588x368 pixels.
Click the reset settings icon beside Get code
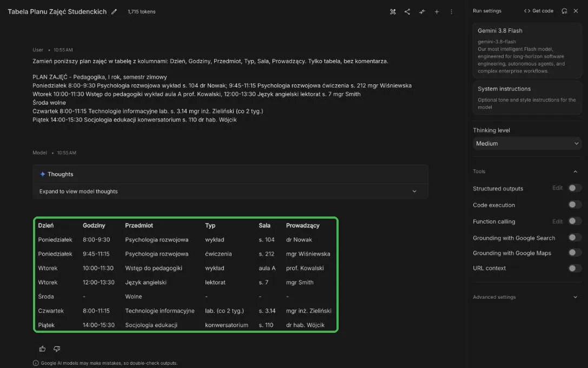(564, 11)
